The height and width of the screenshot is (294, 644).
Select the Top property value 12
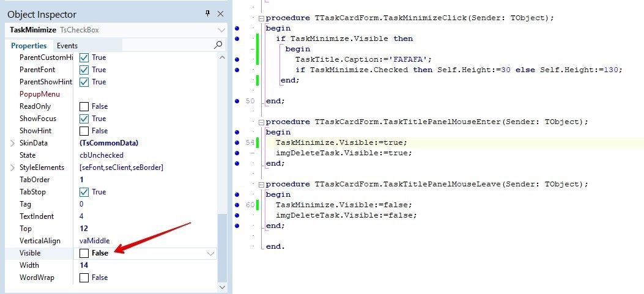pyautogui.click(x=84, y=229)
